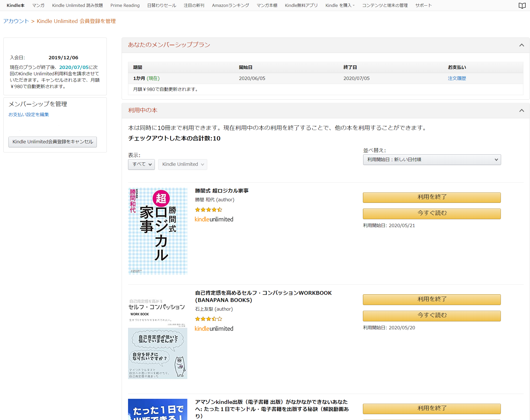Screen dimensions: 530x420
Task: Click author name 石上友梨
Action: coord(204,309)
